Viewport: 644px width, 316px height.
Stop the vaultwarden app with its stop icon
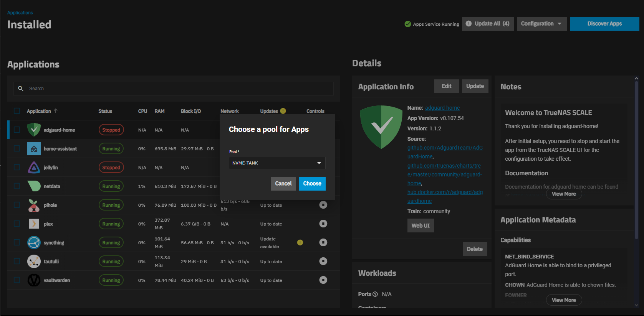pyautogui.click(x=323, y=280)
